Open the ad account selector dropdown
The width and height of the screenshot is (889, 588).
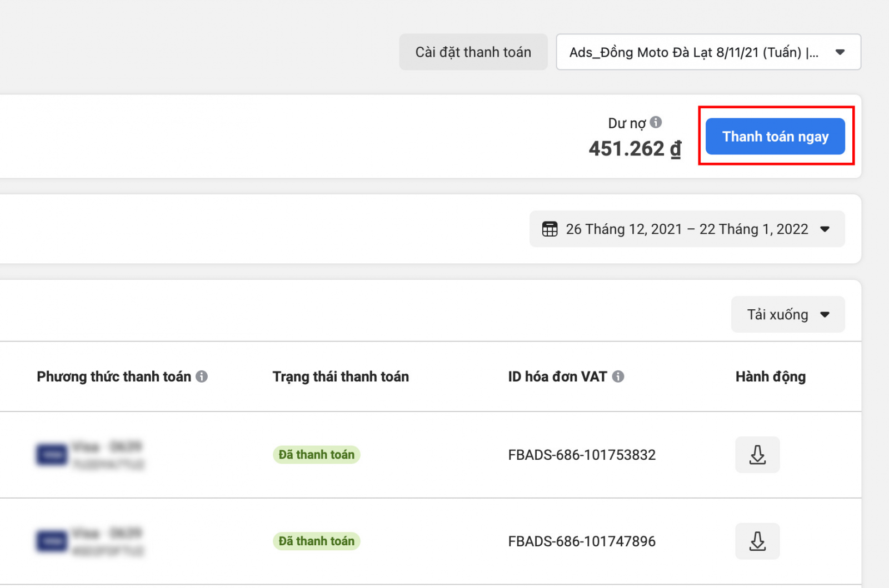point(708,52)
